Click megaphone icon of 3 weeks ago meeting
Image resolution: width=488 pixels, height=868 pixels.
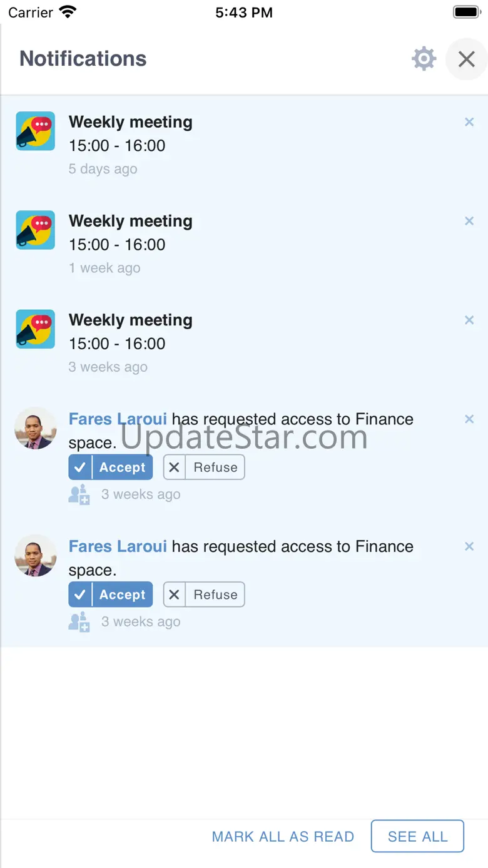(x=35, y=329)
